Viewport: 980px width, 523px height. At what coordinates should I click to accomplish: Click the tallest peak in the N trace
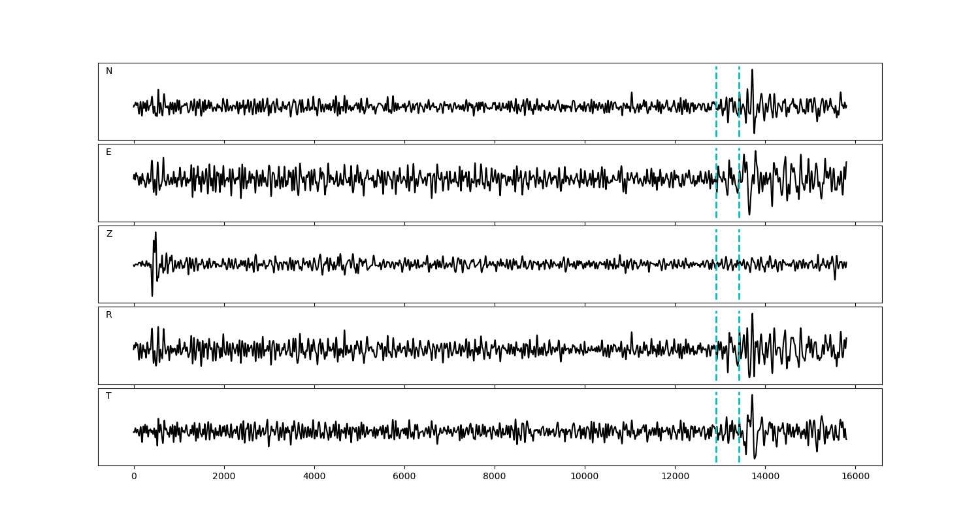point(752,71)
